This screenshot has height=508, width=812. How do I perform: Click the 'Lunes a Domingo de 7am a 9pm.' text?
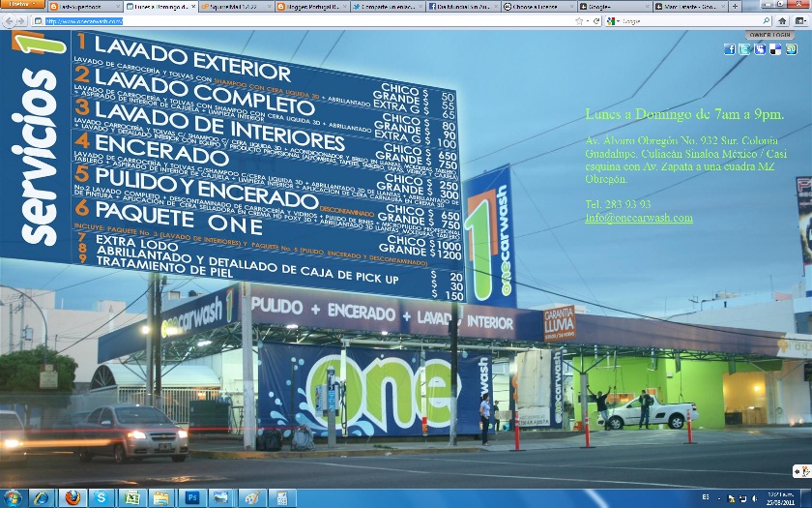684,114
